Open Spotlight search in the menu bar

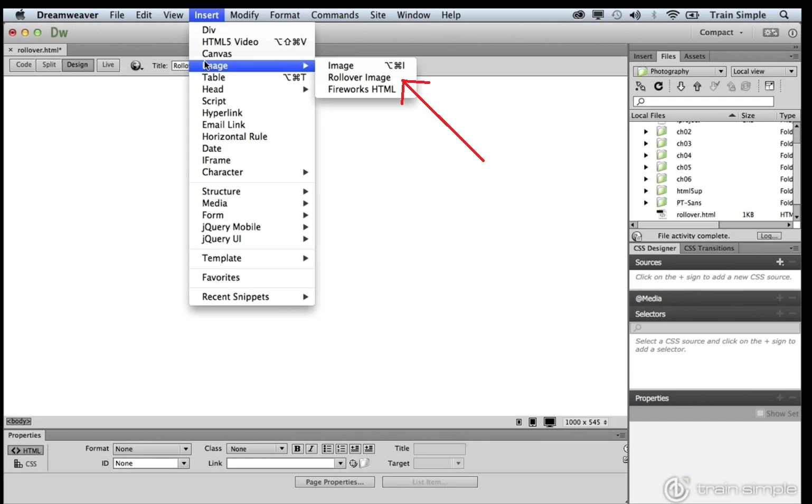pyautogui.click(x=784, y=15)
